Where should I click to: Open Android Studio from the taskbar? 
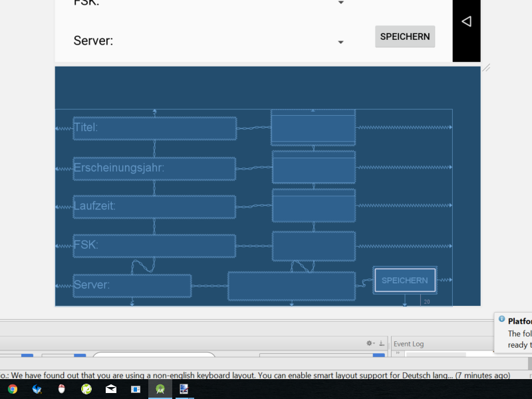point(160,389)
